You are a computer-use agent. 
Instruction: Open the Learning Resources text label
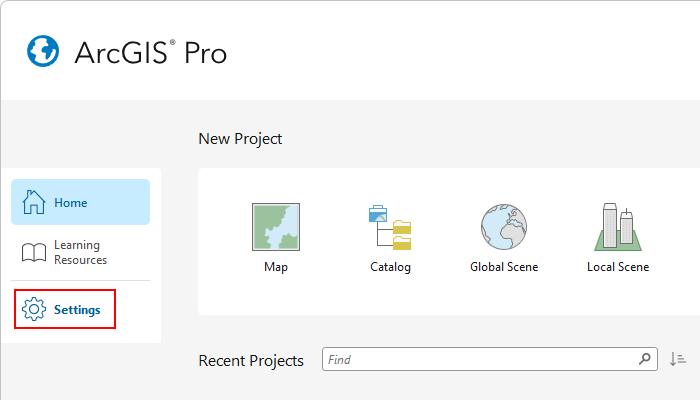(80, 252)
